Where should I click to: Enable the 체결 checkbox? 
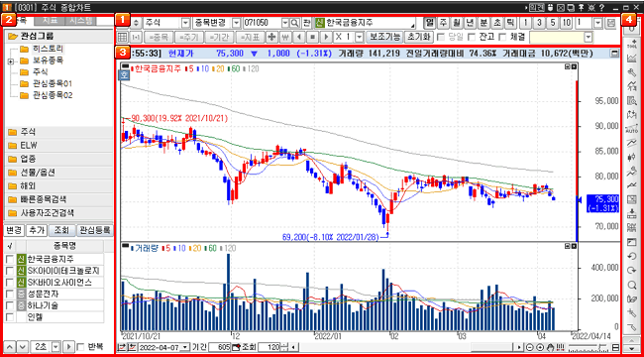click(502, 37)
